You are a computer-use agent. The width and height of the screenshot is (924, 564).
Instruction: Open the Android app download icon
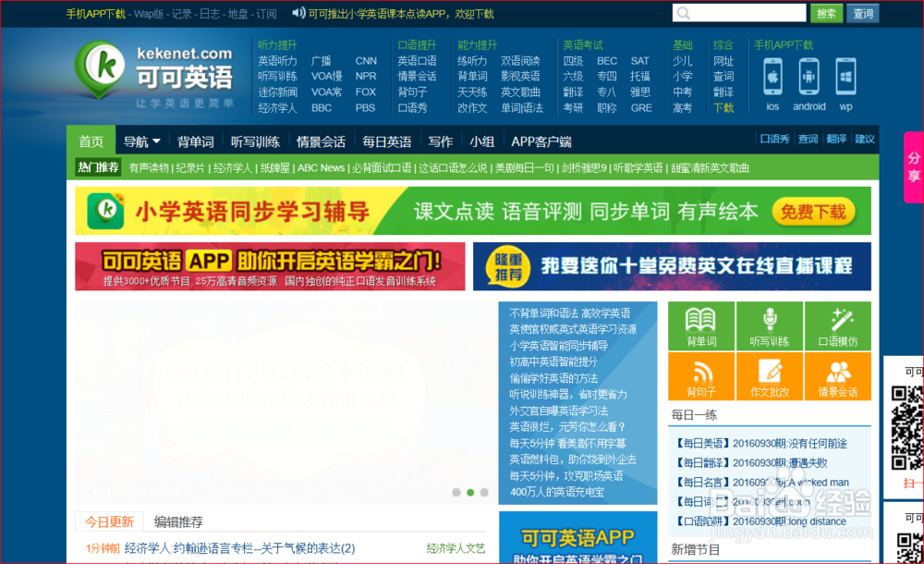[808, 77]
